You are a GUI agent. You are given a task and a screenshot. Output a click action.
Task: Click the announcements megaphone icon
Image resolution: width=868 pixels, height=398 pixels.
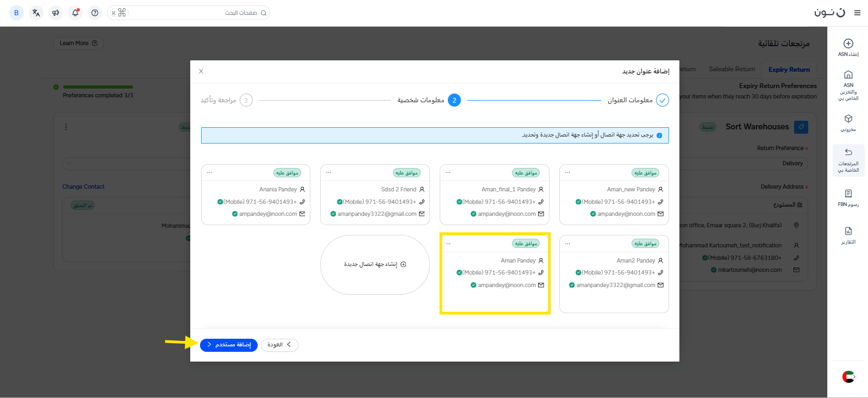[55, 13]
